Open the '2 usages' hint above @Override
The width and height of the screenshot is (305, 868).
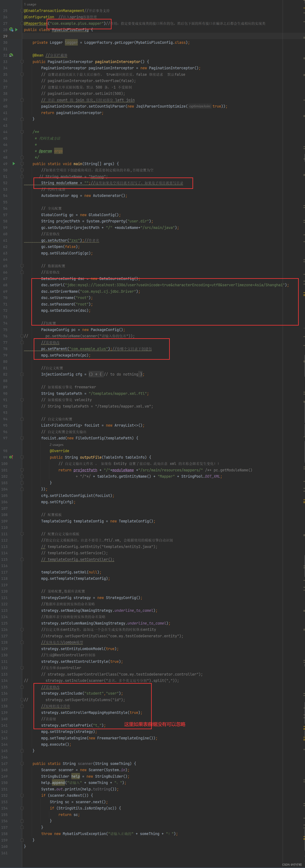pyautogui.click(x=56, y=445)
